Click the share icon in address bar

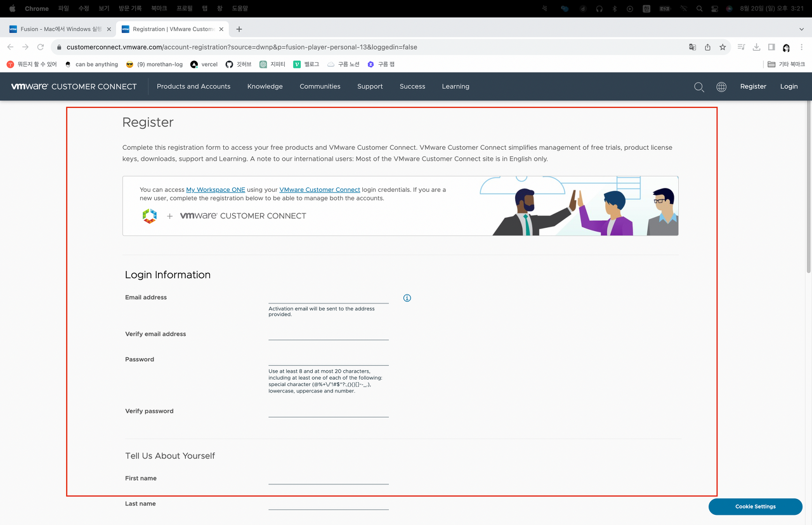coord(707,47)
